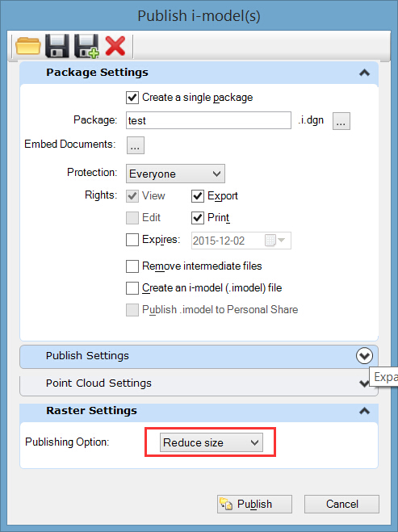The image size is (398, 532).
Task: Browse for package path ellipsis button
Action: coord(341,121)
